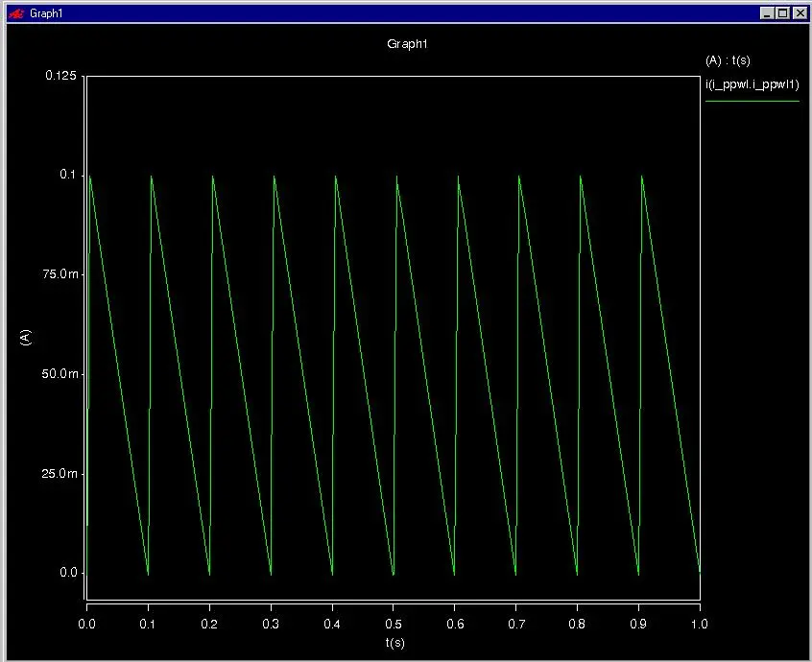Click the 0.1 x-axis tick label
Screen dimensions: 812x662
(x=148, y=625)
